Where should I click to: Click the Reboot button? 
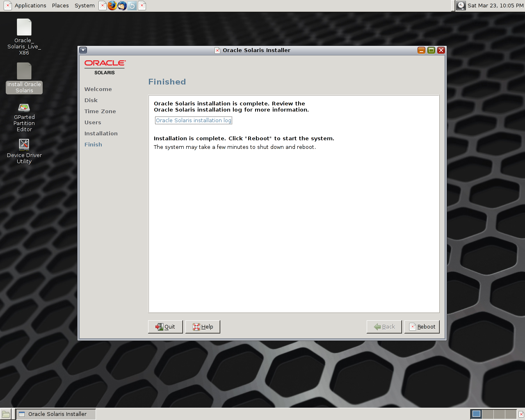(422, 327)
